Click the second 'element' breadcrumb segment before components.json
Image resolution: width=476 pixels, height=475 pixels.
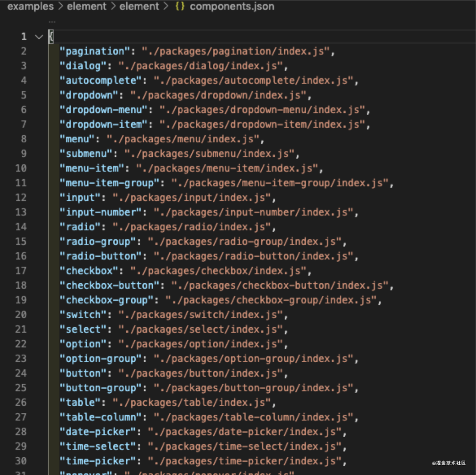point(139,6)
